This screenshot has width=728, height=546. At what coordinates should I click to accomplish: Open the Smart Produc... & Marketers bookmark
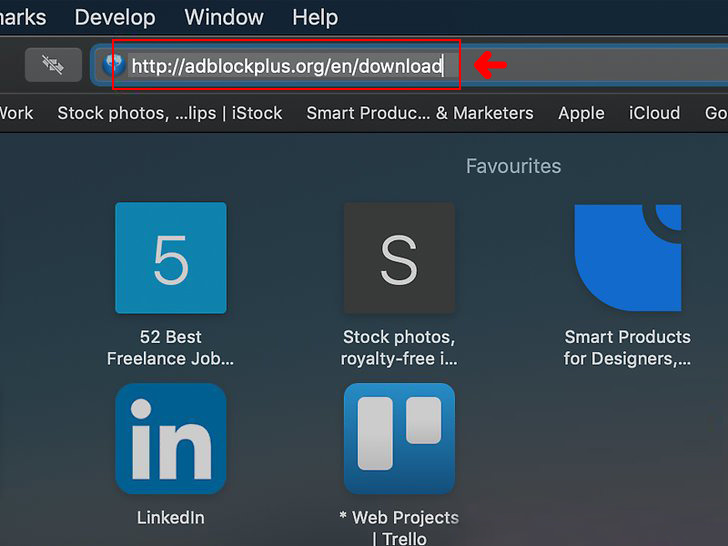(x=420, y=113)
